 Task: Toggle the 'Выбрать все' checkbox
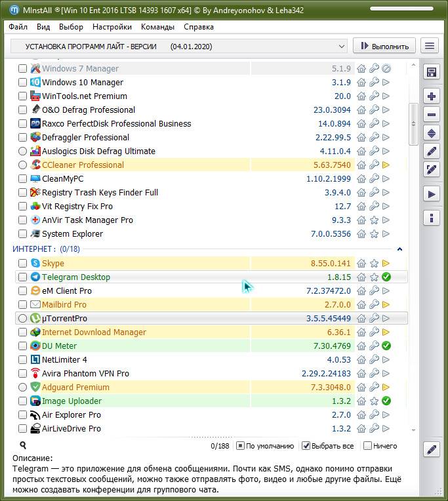[x=306, y=446]
